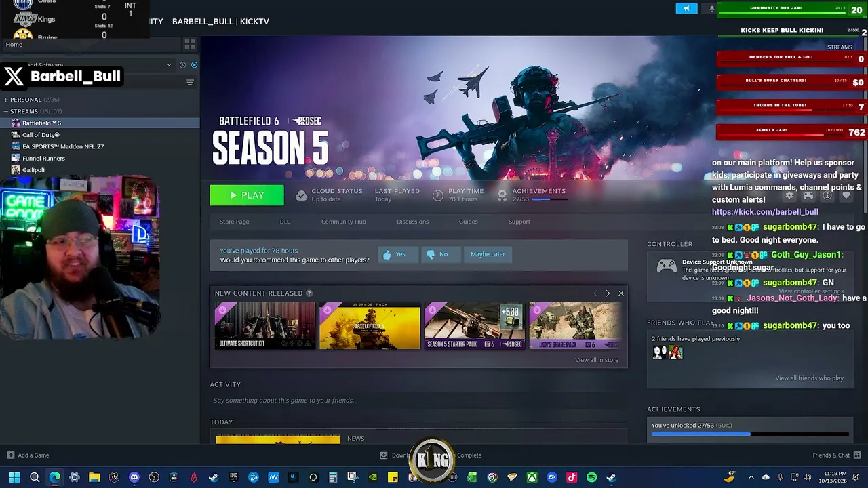Open Community Hub tab
Viewport: 868px width, 488px height.
coord(343,222)
